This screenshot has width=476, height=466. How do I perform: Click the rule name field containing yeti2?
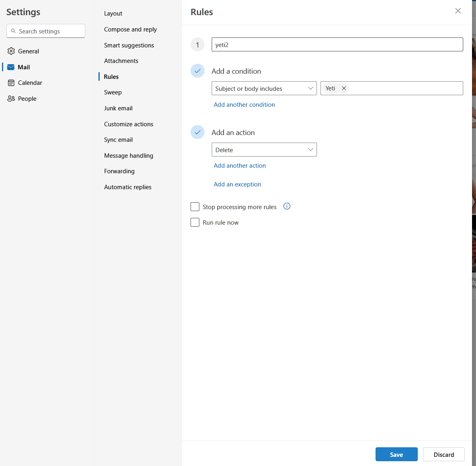pos(337,45)
